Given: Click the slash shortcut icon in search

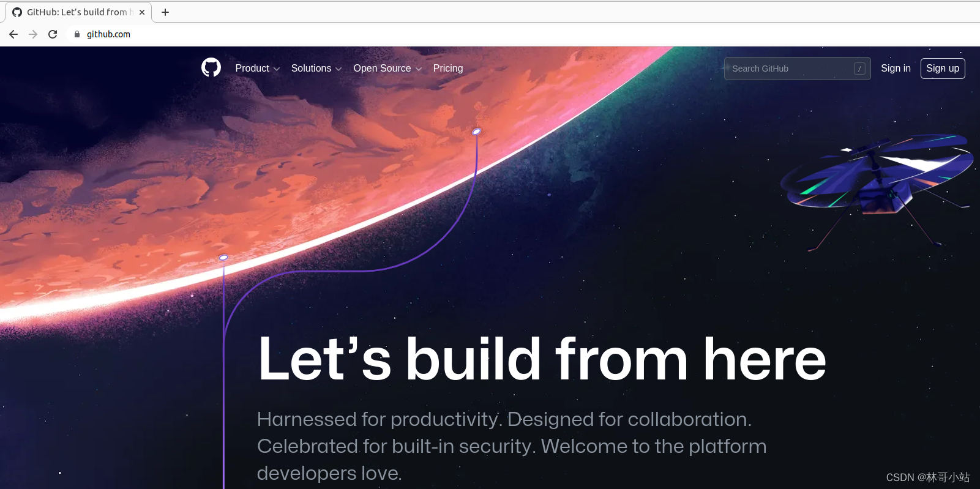Looking at the screenshot, I should [x=859, y=69].
